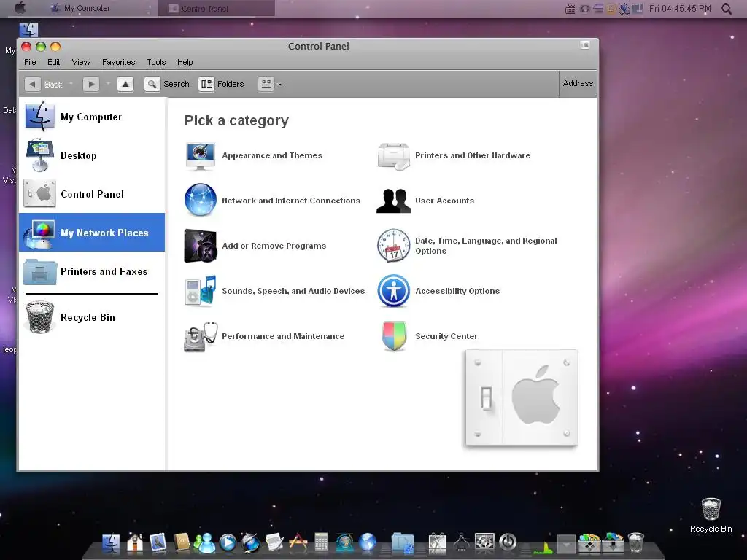Click Printers and Other Hardware link text

pos(473,155)
